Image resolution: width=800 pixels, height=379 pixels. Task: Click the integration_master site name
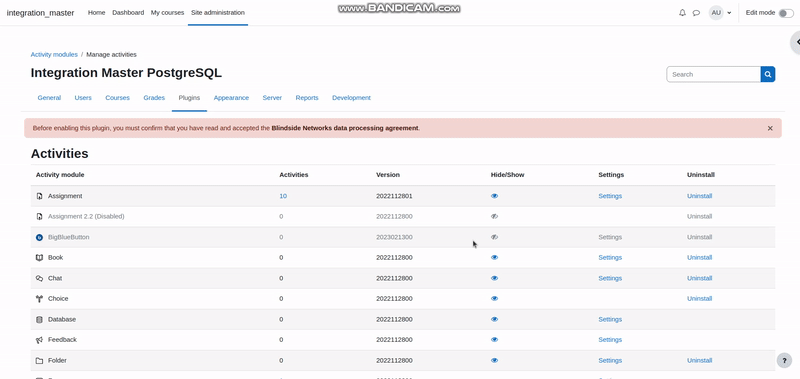pyautogui.click(x=40, y=13)
